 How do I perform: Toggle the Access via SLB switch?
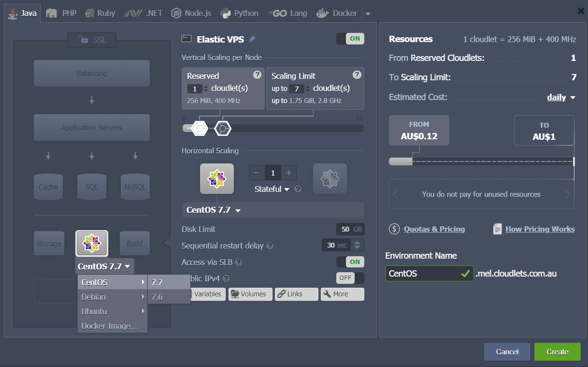tap(350, 262)
